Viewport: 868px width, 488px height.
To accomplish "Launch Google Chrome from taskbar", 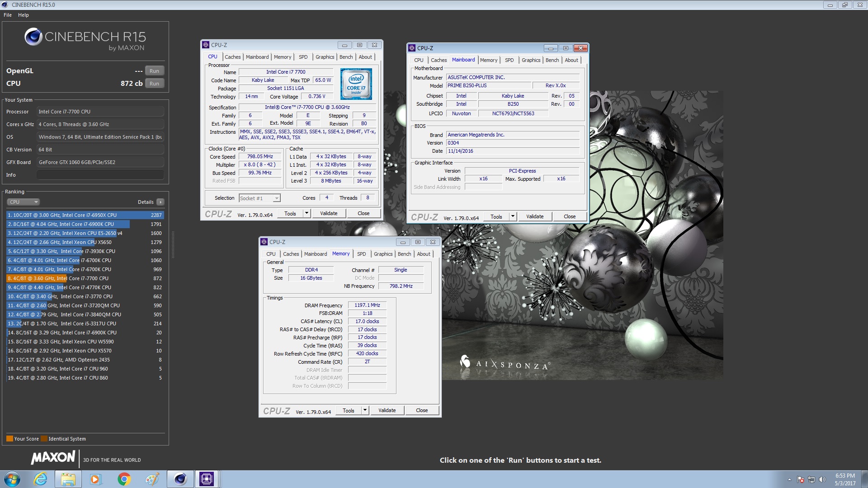I will (x=124, y=479).
